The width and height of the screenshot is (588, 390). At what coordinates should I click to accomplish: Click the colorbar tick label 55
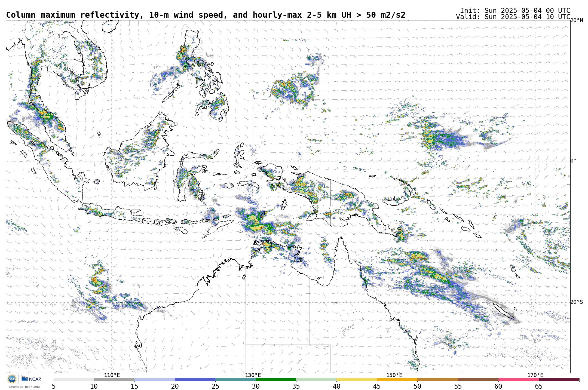pyautogui.click(x=458, y=386)
